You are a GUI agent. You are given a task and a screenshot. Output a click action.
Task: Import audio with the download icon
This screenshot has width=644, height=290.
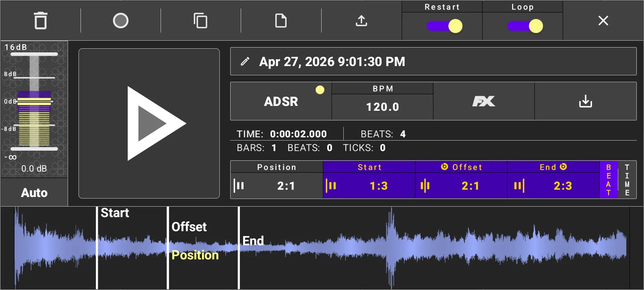coord(586,101)
